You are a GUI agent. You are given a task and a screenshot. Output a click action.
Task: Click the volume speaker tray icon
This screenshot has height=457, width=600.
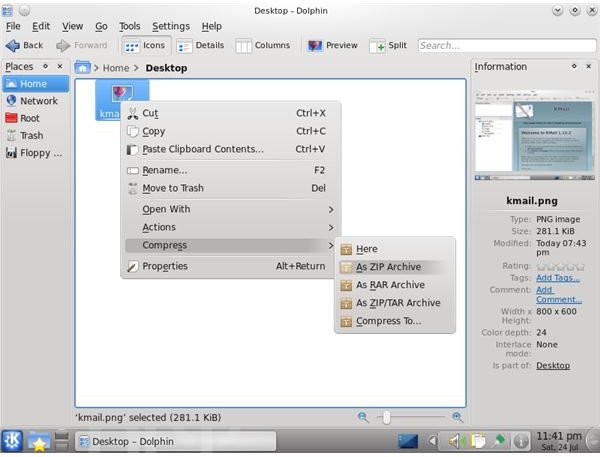click(x=456, y=442)
